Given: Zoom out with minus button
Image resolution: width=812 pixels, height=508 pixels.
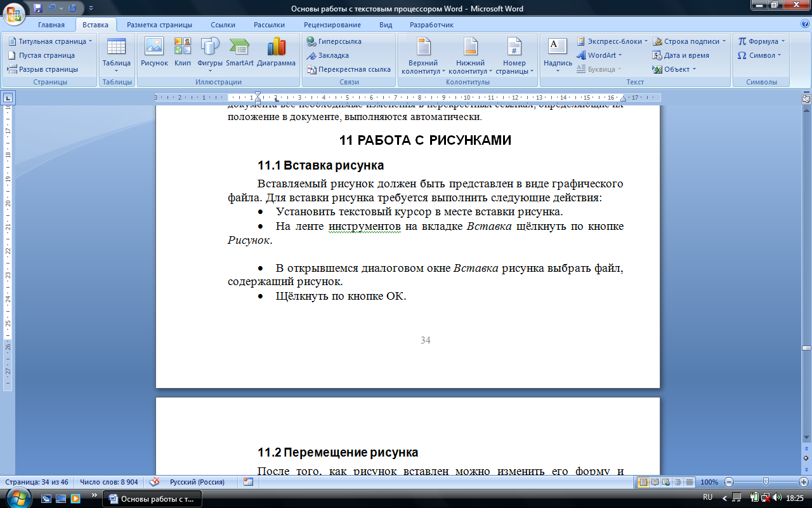Looking at the screenshot, I should click(729, 482).
